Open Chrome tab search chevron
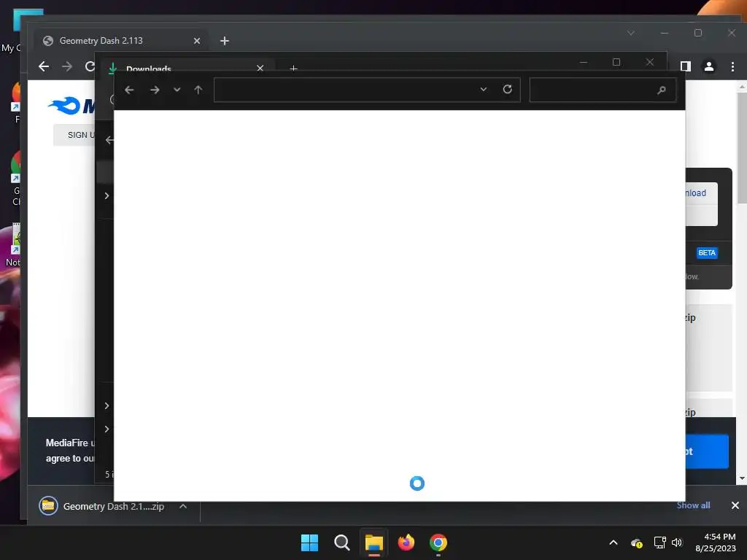Image resolution: width=747 pixels, height=560 pixels. (631, 33)
